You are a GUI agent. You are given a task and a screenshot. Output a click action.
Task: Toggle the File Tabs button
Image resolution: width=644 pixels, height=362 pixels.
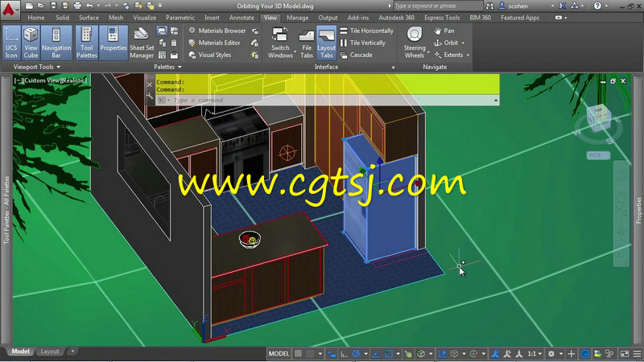pos(307,43)
